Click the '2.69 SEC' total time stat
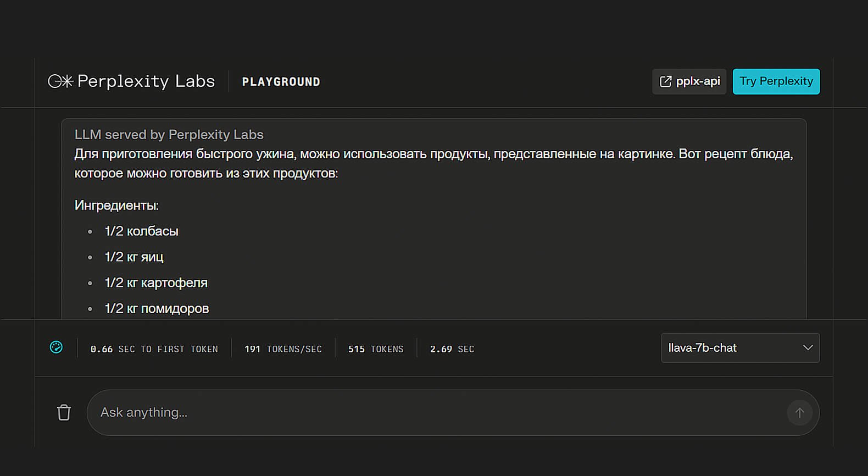Screen dimensions: 868x476 (452, 349)
